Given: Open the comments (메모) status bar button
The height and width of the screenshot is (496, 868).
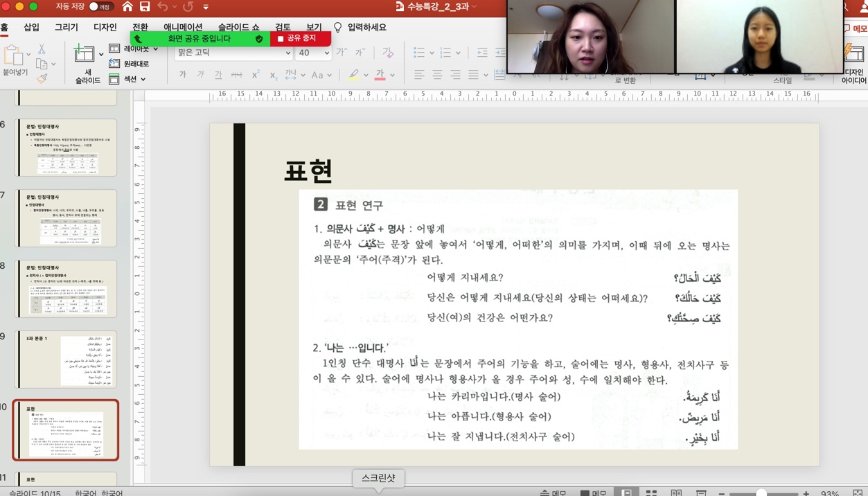Looking at the screenshot, I should [594, 493].
